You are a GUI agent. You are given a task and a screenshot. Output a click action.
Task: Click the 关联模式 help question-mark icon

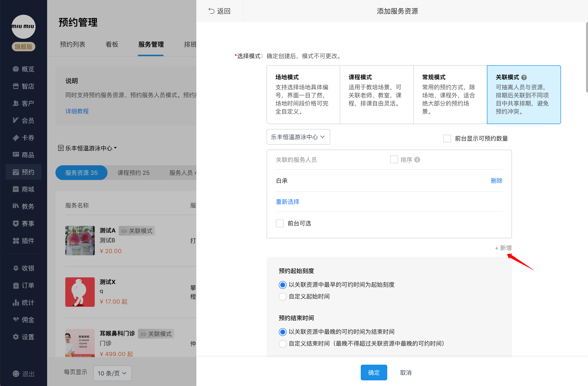click(x=524, y=77)
